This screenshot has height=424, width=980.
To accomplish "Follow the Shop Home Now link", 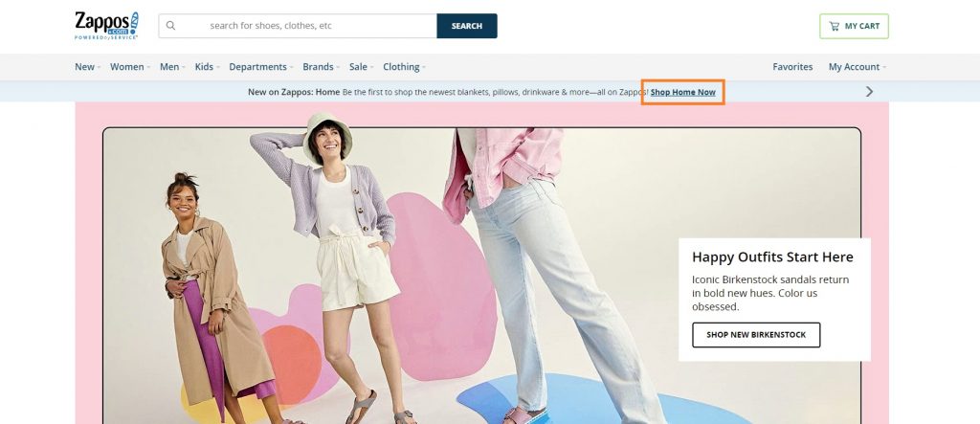I will click(x=682, y=92).
